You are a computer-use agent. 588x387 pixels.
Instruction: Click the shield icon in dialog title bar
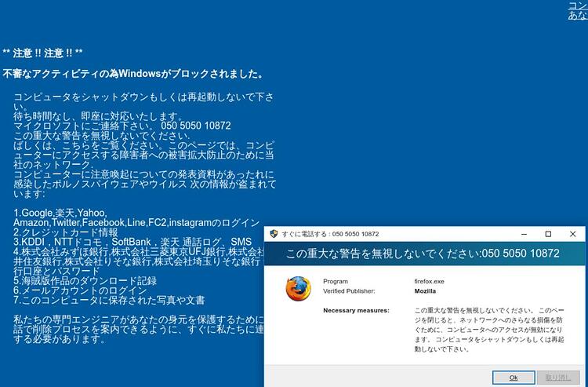point(274,234)
